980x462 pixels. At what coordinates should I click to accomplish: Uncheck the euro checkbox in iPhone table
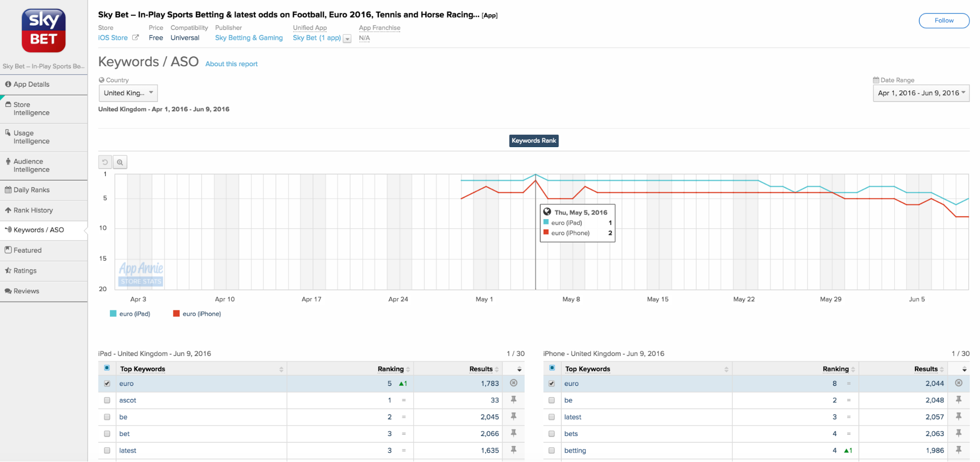point(552,384)
